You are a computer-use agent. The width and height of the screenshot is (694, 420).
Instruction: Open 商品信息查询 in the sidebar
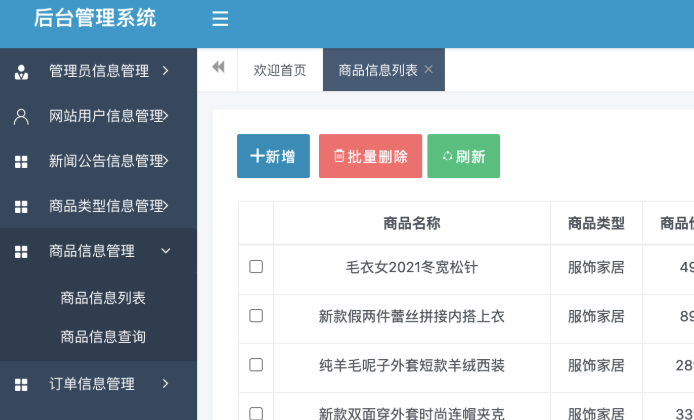point(103,337)
